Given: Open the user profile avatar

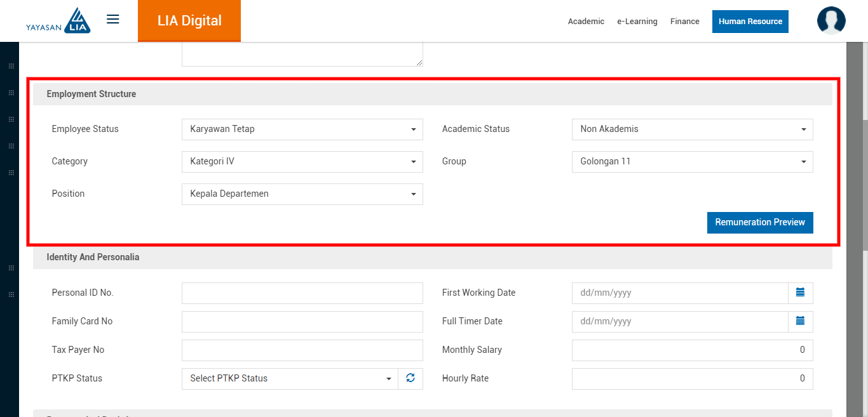Looking at the screenshot, I should (831, 20).
